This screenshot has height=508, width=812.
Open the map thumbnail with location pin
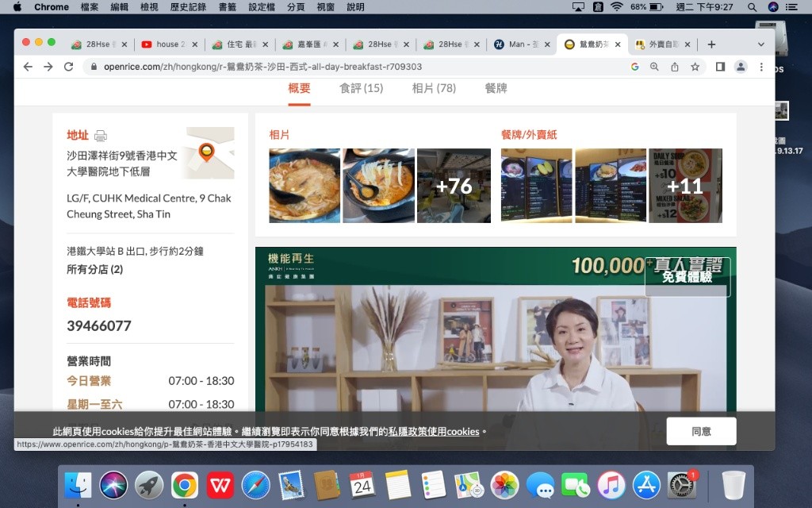[210, 153]
